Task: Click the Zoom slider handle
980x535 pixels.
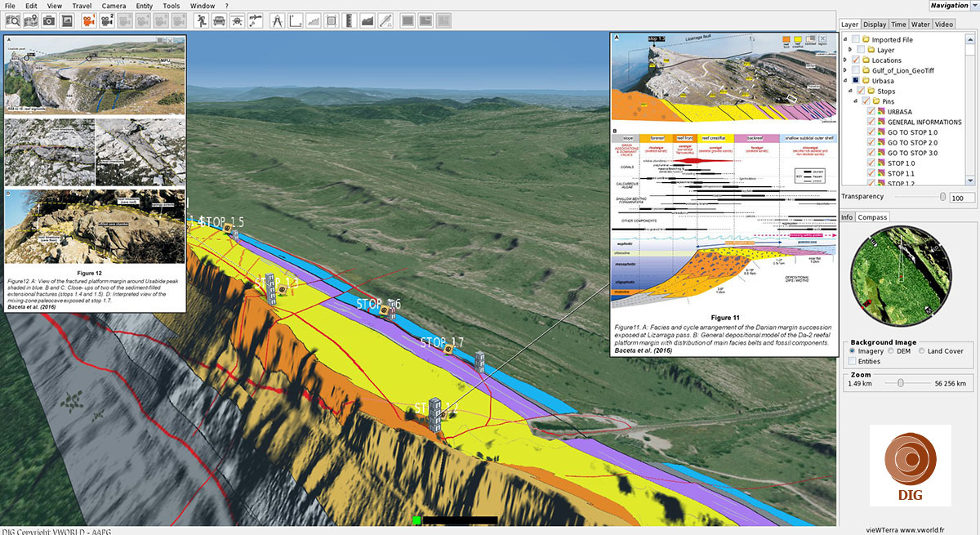Action: pyautogui.click(x=900, y=383)
